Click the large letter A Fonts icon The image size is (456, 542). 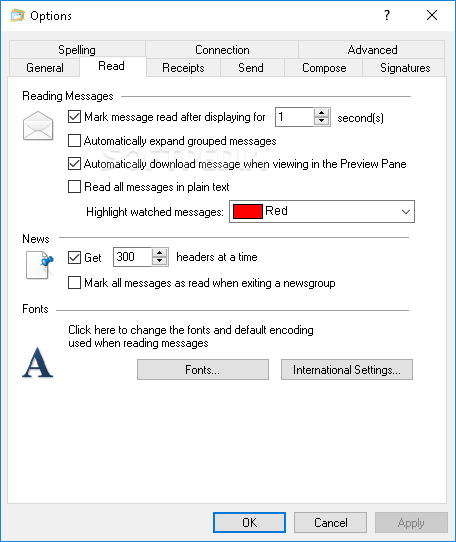coord(38,363)
